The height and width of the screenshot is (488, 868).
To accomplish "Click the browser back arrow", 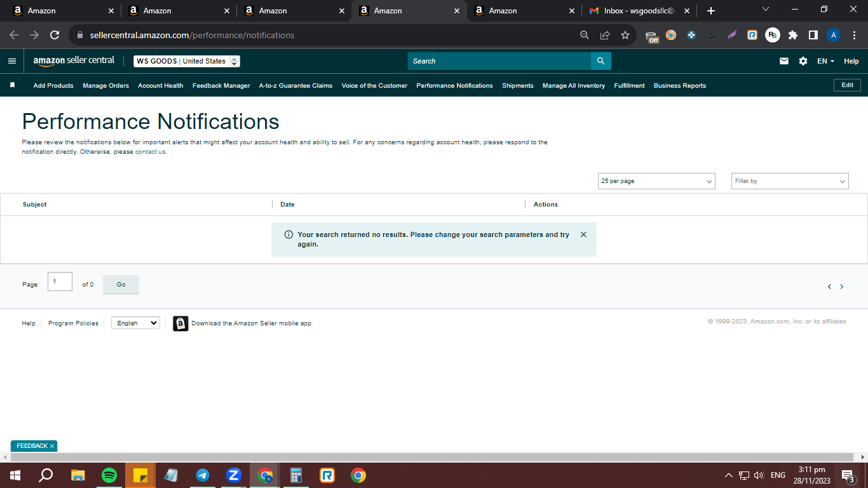I will click(14, 35).
